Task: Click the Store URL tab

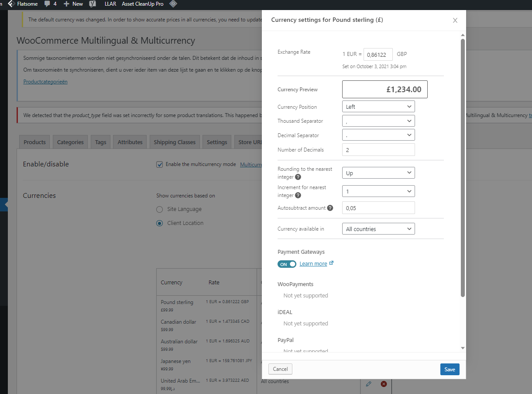Action: pos(248,142)
